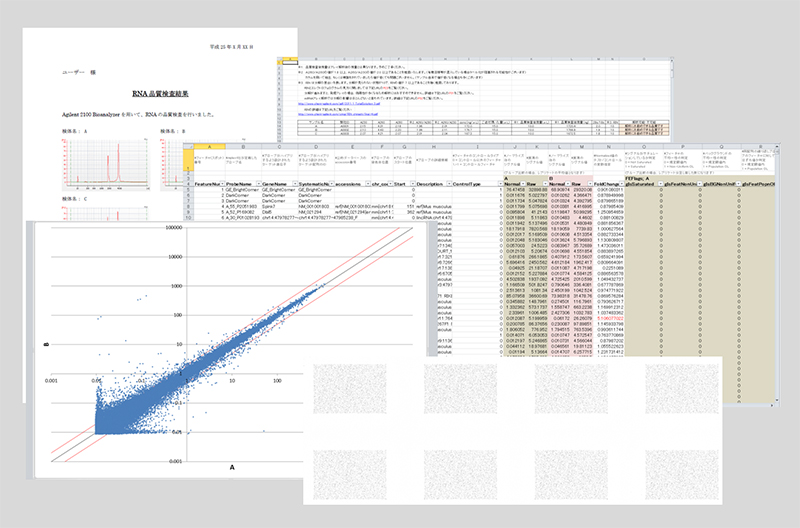Expand the Description column filter arrow
Screen dimensions: 800x528
click(x=449, y=184)
